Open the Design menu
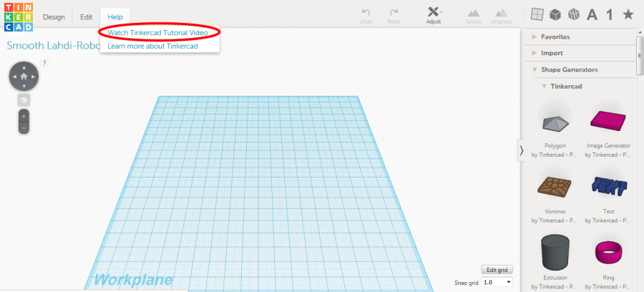The image size is (644, 292). [x=54, y=16]
